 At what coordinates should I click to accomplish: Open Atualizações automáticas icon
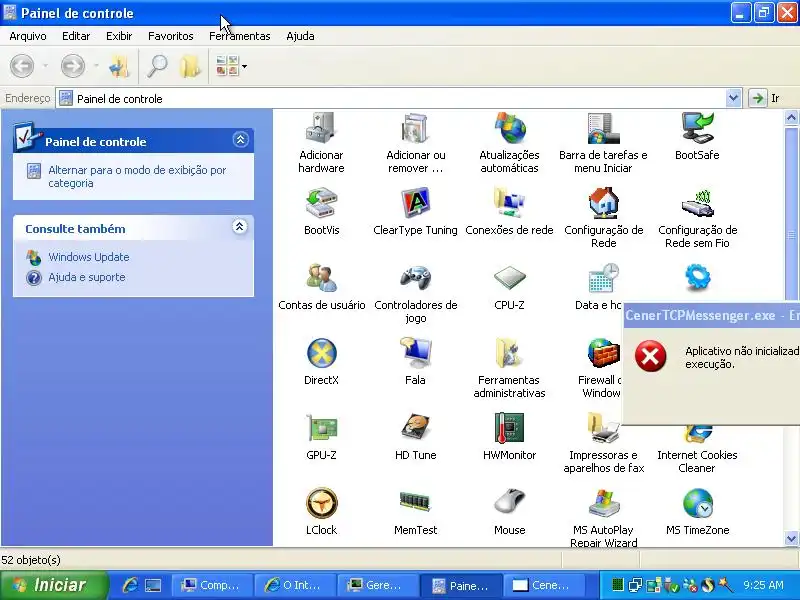point(509,143)
